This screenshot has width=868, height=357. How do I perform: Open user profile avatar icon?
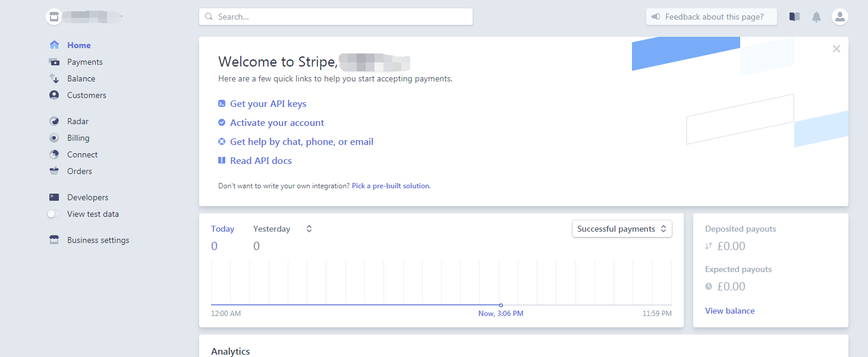(840, 17)
